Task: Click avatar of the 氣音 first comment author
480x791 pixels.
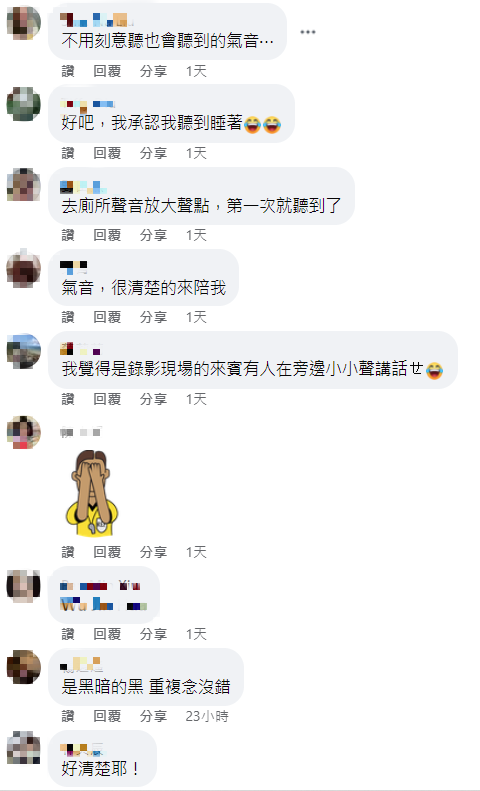Action: [x=24, y=23]
